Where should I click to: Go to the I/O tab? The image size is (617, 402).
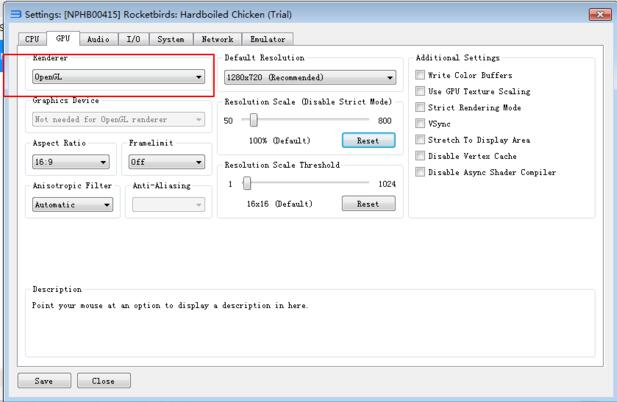pos(133,39)
